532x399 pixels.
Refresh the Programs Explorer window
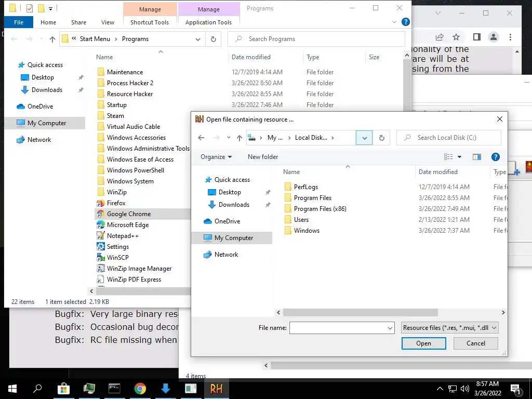(x=214, y=39)
